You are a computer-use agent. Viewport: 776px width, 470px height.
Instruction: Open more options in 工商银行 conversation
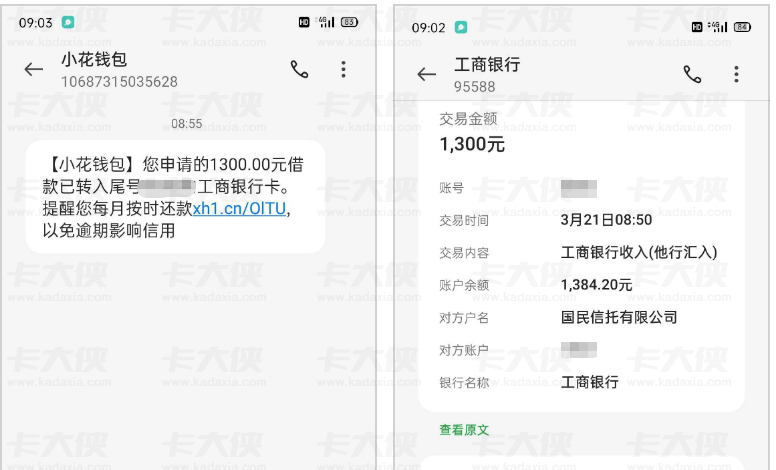click(736, 74)
